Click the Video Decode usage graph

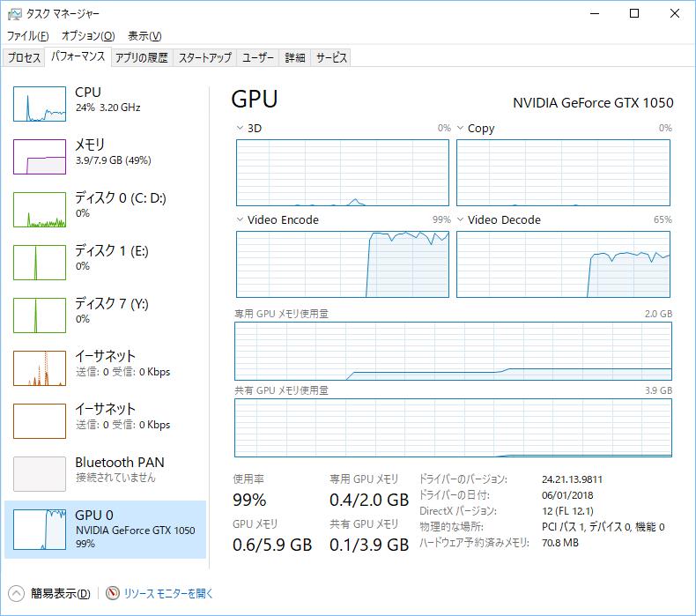click(563, 264)
